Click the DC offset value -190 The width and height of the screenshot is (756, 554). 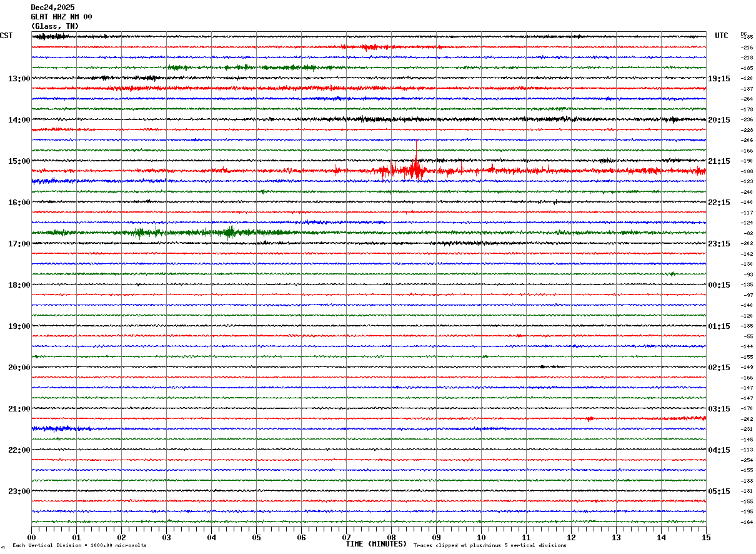pyautogui.click(x=747, y=161)
